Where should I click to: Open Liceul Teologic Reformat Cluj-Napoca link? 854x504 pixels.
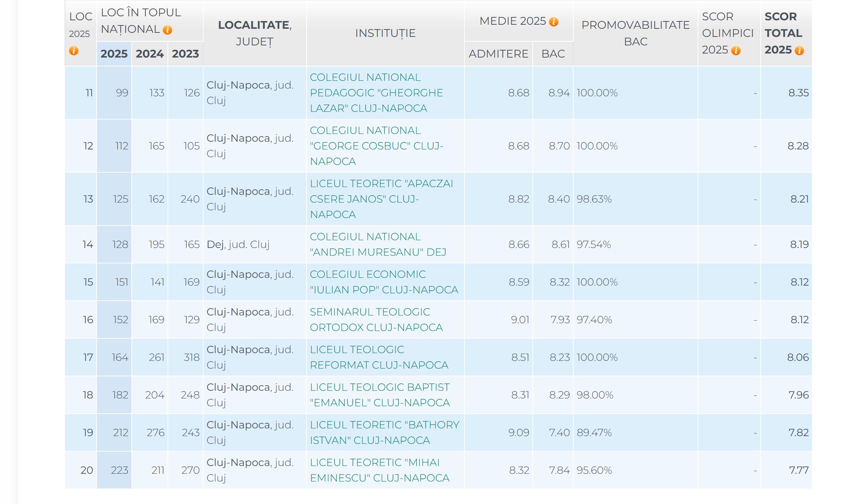point(379,357)
